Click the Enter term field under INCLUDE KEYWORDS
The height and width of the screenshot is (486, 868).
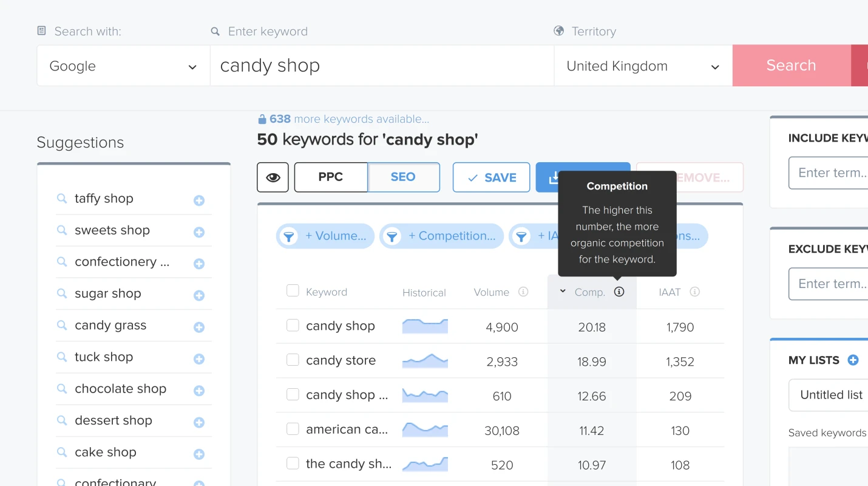832,173
